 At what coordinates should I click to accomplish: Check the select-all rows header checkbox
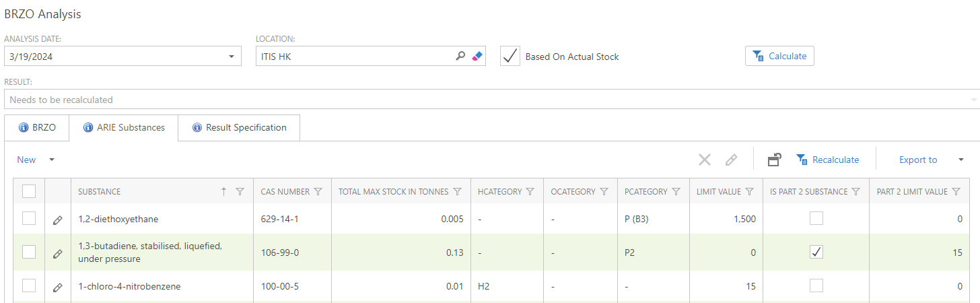29,191
